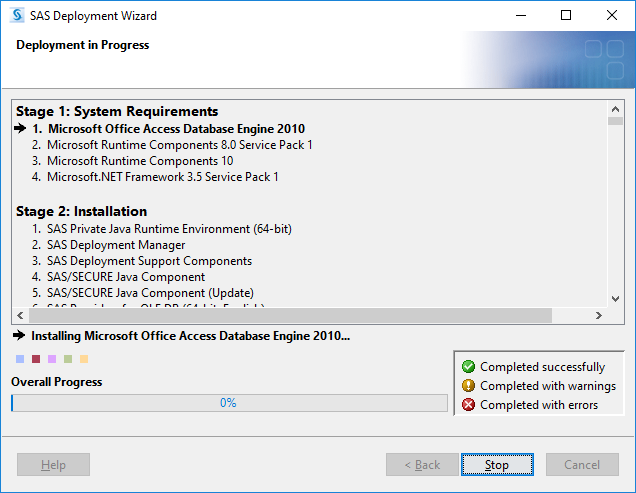Click the horizontal scrollbar right arrow
The image size is (636, 493).
[599, 315]
